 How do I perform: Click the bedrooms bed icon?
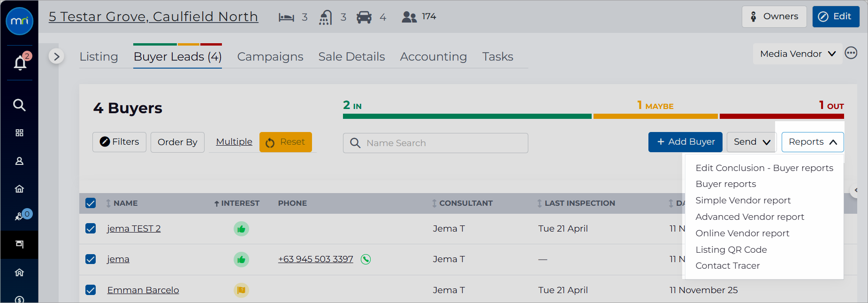click(x=286, y=17)
